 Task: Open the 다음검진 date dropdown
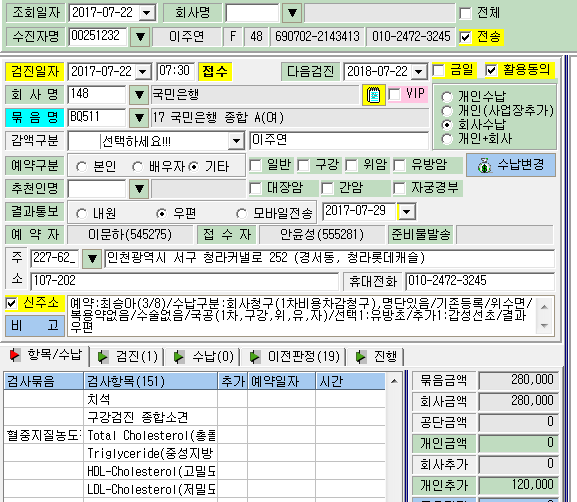[419, 71]
